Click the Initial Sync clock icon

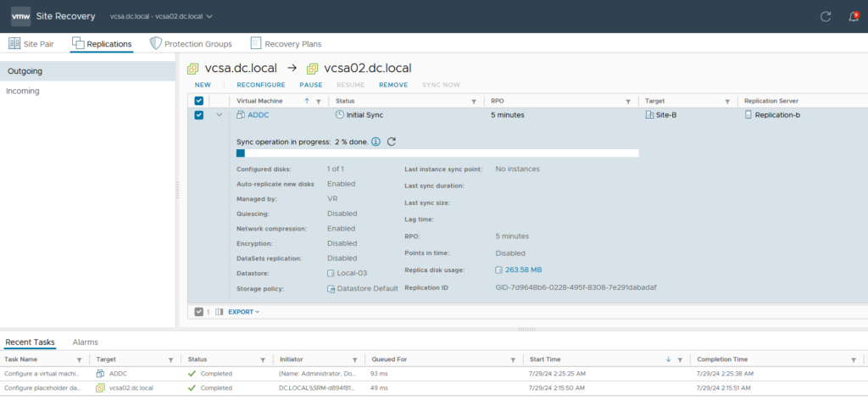point(340,114)
